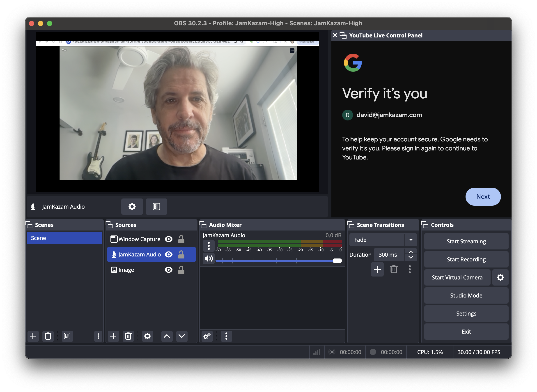Screen dimensions: 537x392
Task: Hide the Window Capture source
Action: [169, 239]
